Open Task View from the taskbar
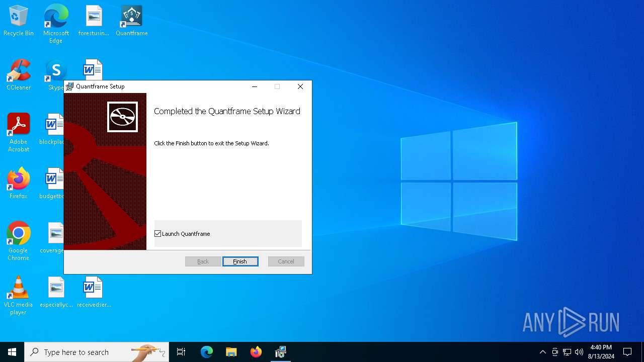The height and width of the screenshot is (362, 644). tap(181, 352)
